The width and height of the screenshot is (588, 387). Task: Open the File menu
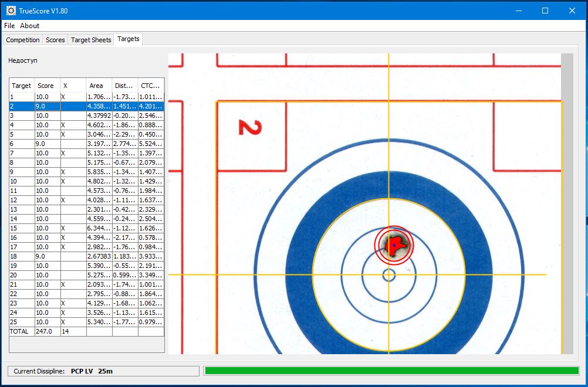point(9,26)
